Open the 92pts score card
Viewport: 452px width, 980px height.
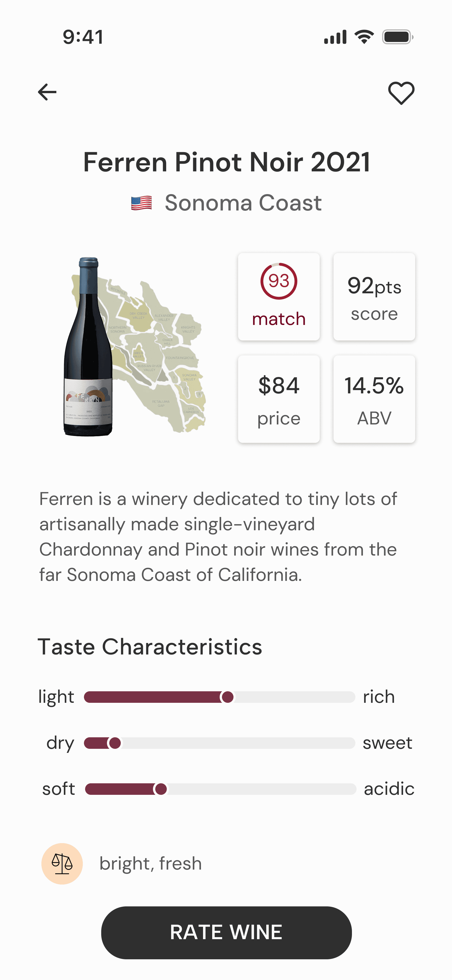coord(374,297)
